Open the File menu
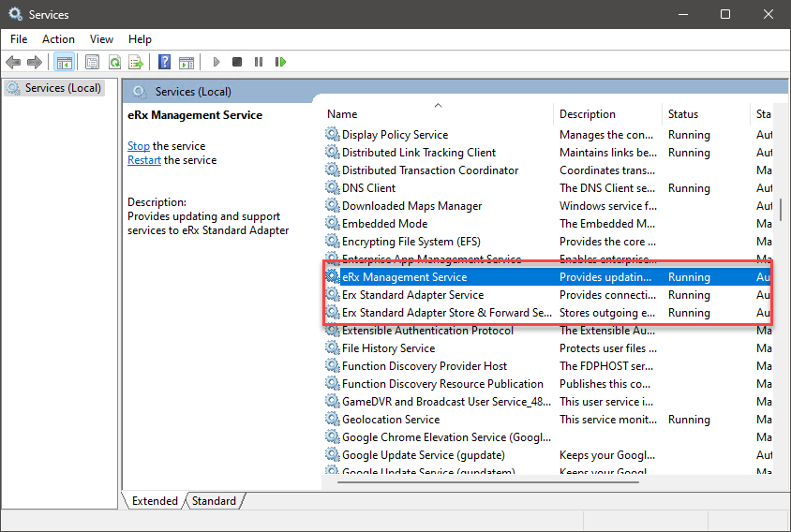Screen dimensions: 791x532 point(19,39)
